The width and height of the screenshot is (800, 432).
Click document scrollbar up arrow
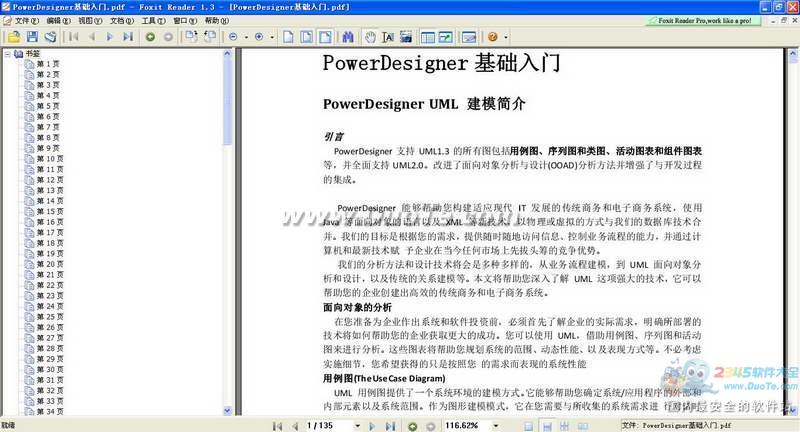[793, 54]
